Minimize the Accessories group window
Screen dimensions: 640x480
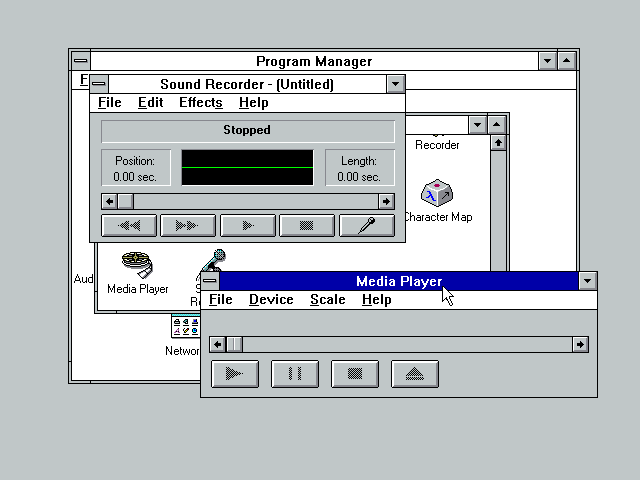click(x=477, y=124)
